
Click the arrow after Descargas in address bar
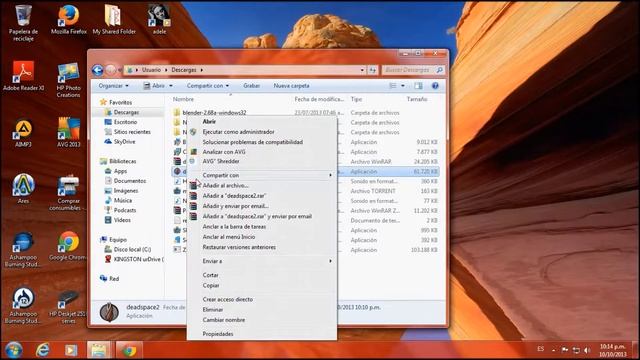pos(202,70)
